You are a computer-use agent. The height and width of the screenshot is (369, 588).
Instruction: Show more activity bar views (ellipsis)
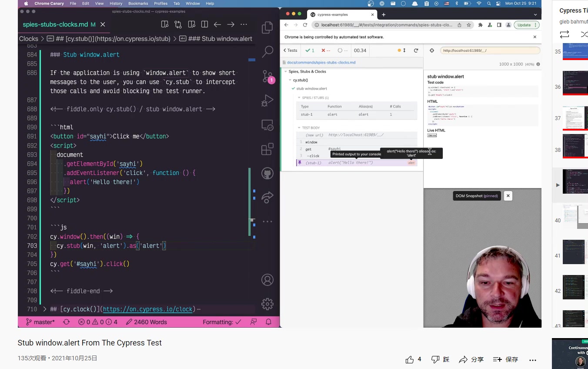267,221
